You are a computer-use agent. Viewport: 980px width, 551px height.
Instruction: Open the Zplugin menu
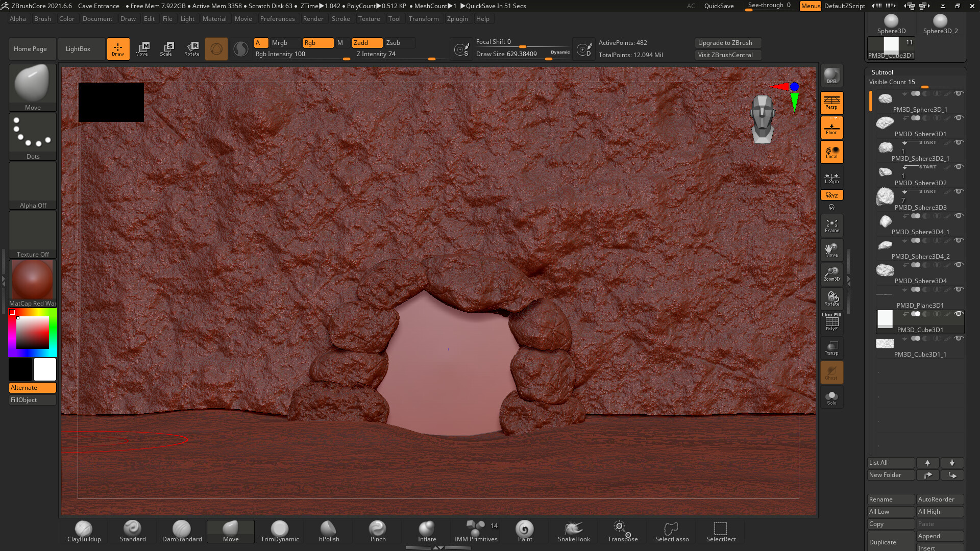457,19
